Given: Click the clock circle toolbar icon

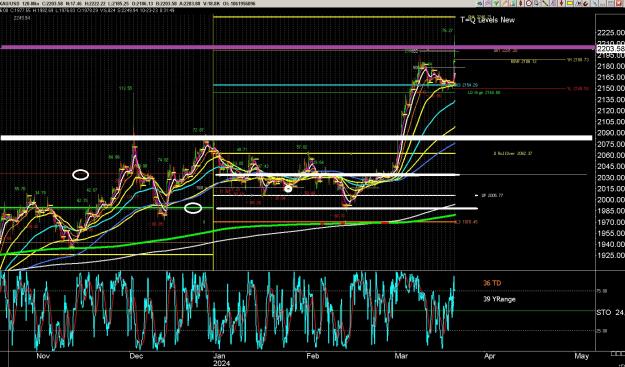Looking at the screenshot, I should click(x=529, y=3).
